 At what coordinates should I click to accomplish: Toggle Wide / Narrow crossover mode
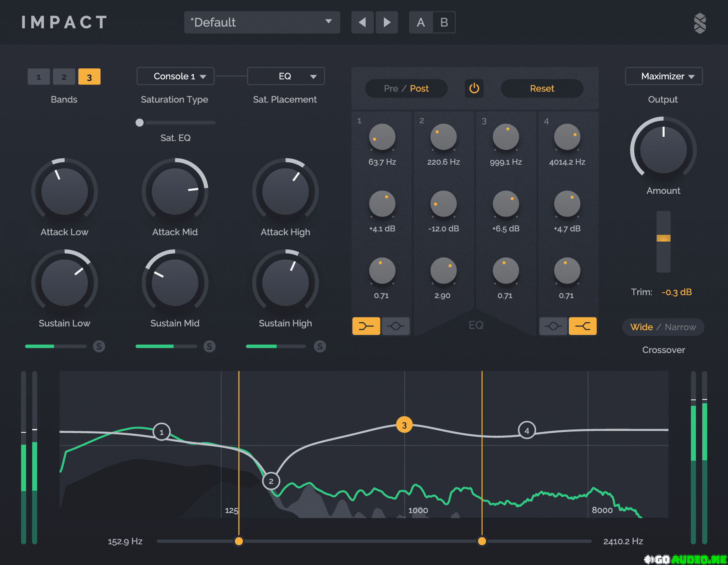663,327
